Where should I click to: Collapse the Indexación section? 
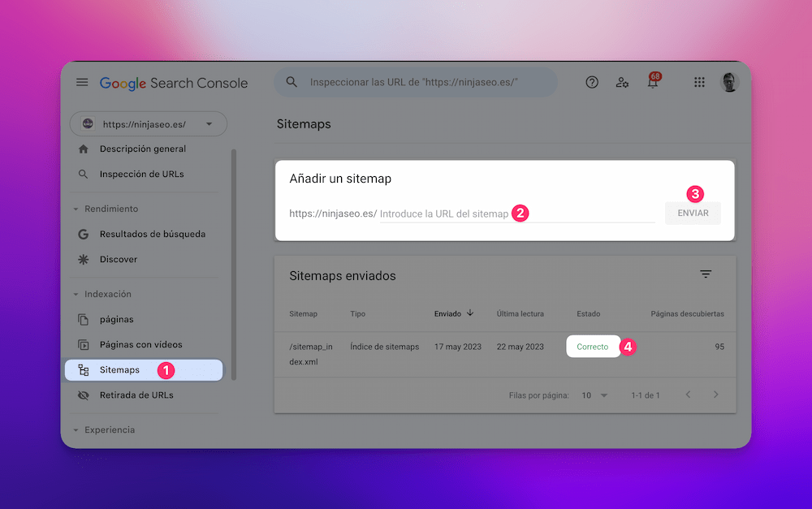[x=76, y=294]
